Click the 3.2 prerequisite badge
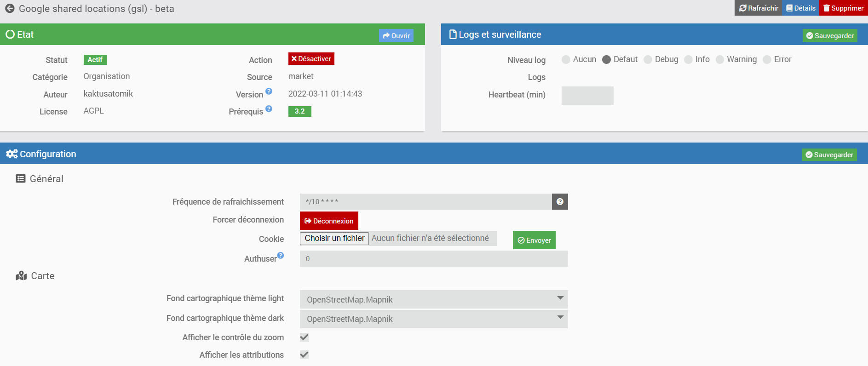This screenshot has width=868, height=366. 300,111
